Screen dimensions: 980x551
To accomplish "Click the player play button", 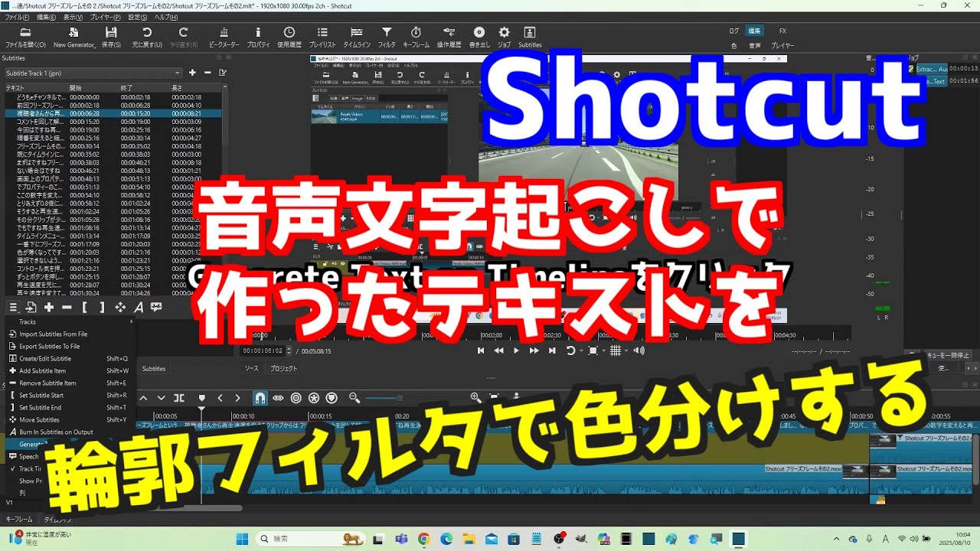I will point(516,350).
